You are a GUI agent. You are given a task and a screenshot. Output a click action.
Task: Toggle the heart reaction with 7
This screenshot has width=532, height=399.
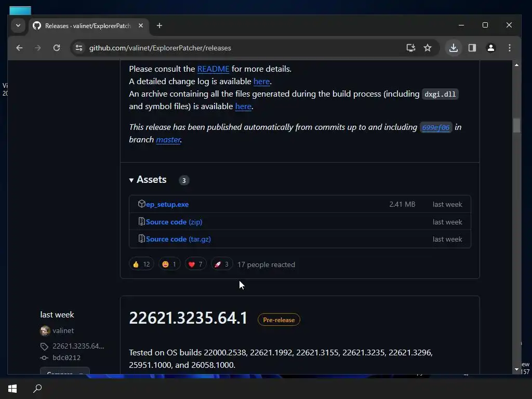click(195, 264)
